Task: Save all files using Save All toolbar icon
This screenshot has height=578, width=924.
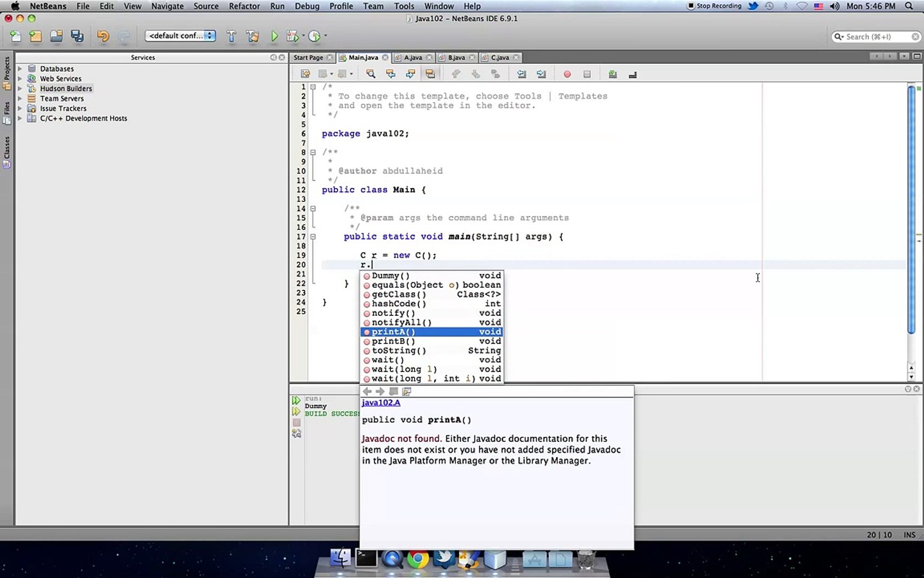Action: [77, 35]
